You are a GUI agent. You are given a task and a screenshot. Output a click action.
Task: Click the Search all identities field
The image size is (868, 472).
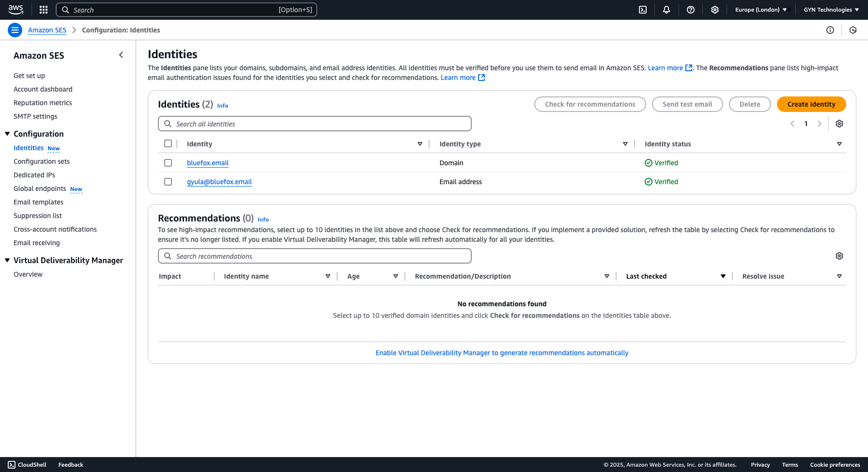coord(314,124)
